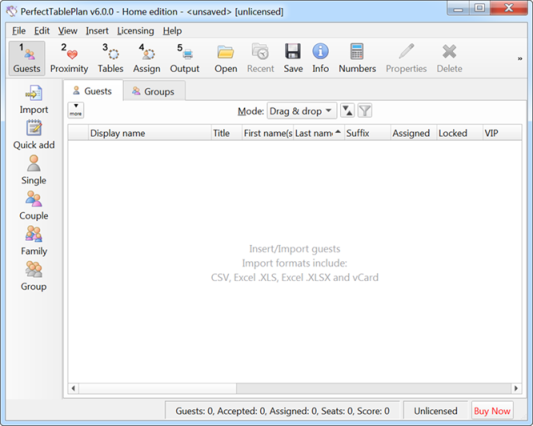Click the horizontal scrollbar right arrow

516,388
